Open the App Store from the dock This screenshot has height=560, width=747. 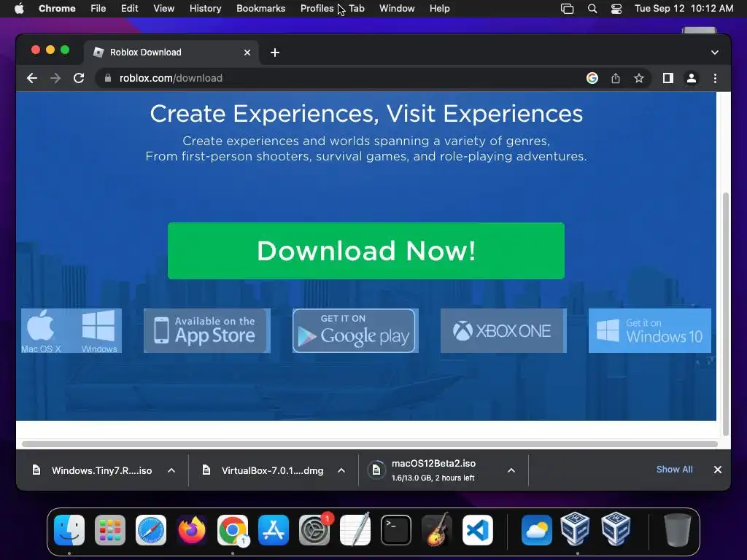pyautogui.click(x=274, y=530)
